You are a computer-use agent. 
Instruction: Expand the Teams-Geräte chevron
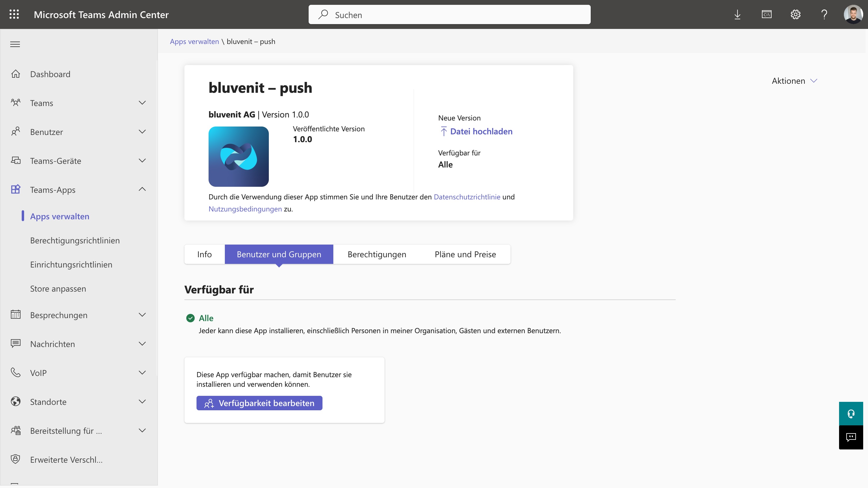coord(142,161)
